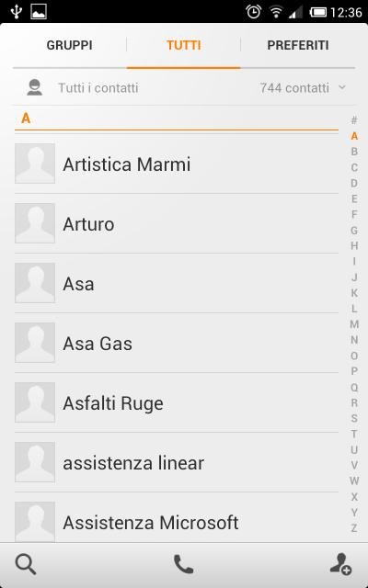This screenshot has width=368, height=588.
Task: Open the Asfalti Ruge contact
Action: click(177, 402)
